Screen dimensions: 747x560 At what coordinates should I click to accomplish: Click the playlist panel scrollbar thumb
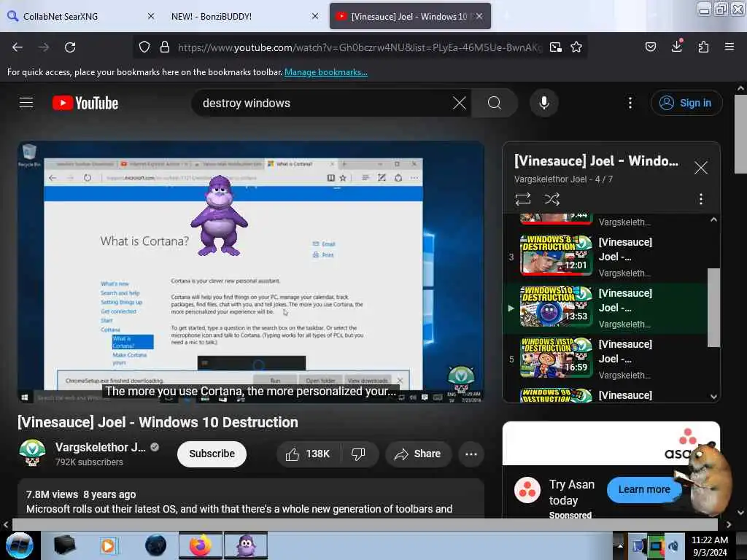[x=713, y=308]
